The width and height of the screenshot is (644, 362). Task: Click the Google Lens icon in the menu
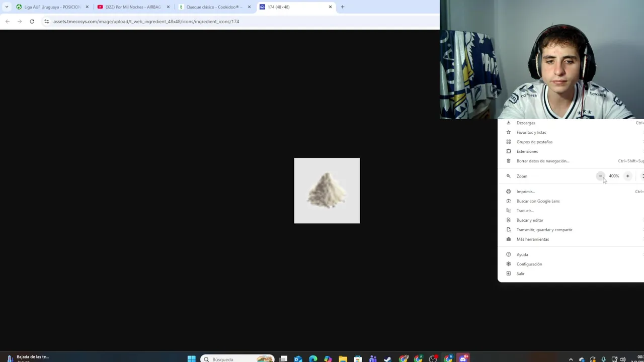pyautogui.click(x=508, y=201)
